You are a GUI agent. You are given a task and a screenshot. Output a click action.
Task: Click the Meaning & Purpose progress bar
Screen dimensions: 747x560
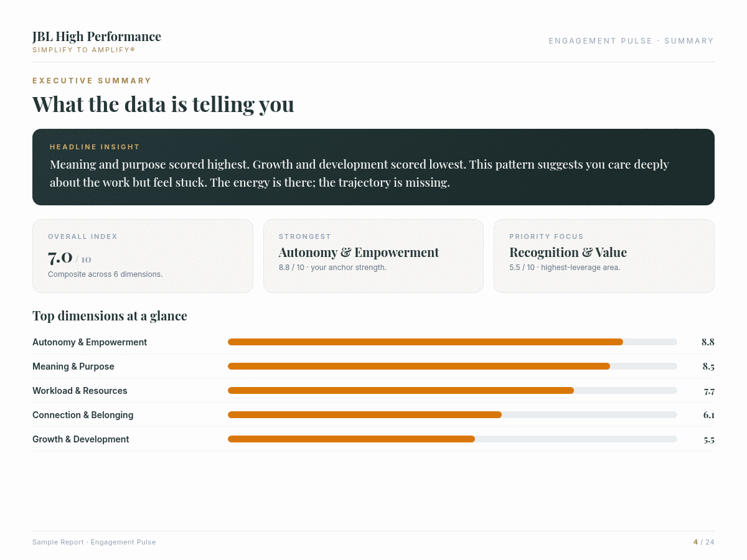point(453,366)
